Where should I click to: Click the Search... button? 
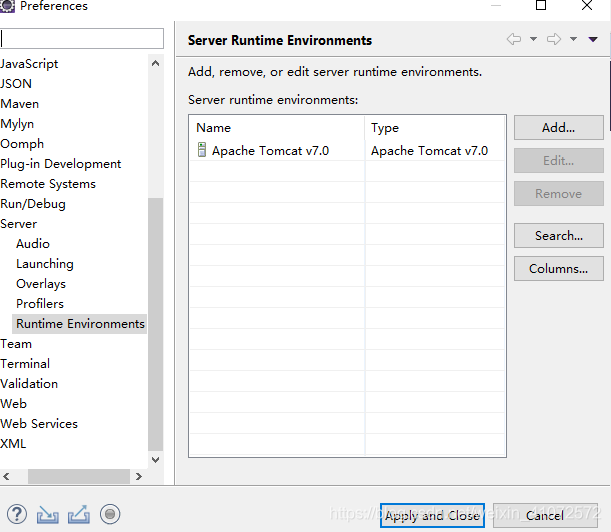(x=558, y=235)
